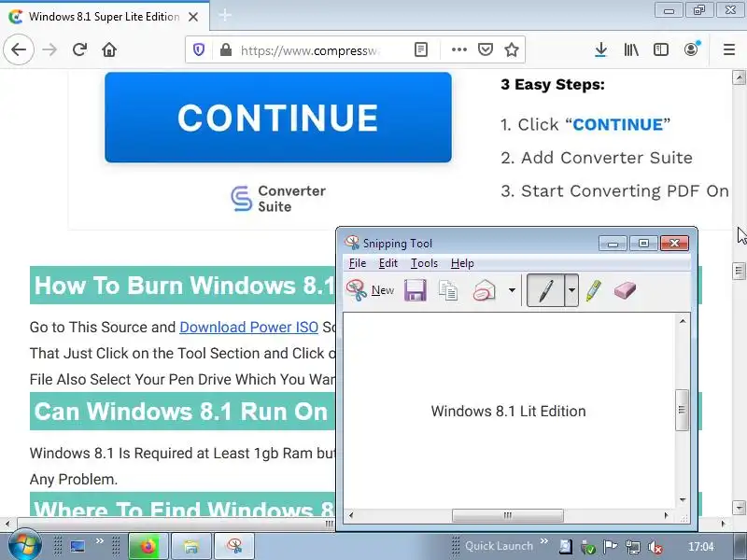
Task: Click the Converter Suite logo
Action: [x=278, y=199]
